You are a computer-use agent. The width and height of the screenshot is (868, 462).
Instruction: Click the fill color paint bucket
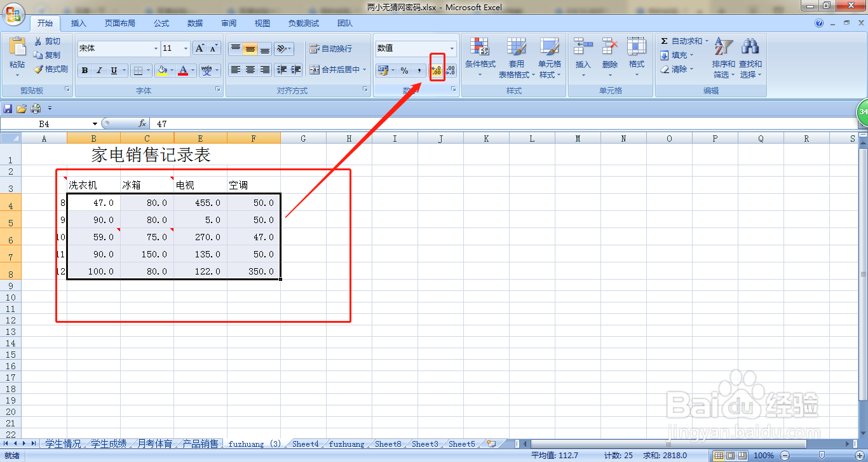click(x=163, y=71)
